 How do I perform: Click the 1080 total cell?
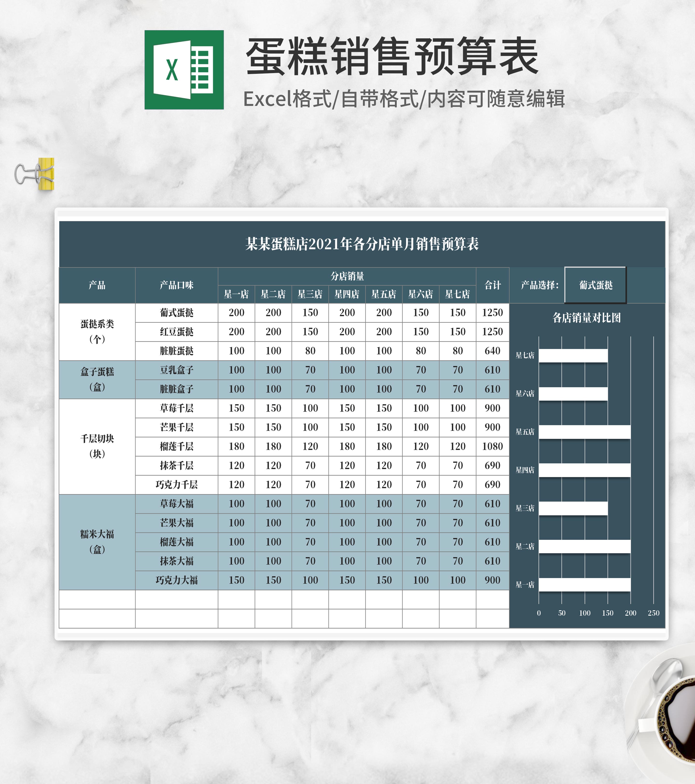pyautogui.click(x=492, y=446)
